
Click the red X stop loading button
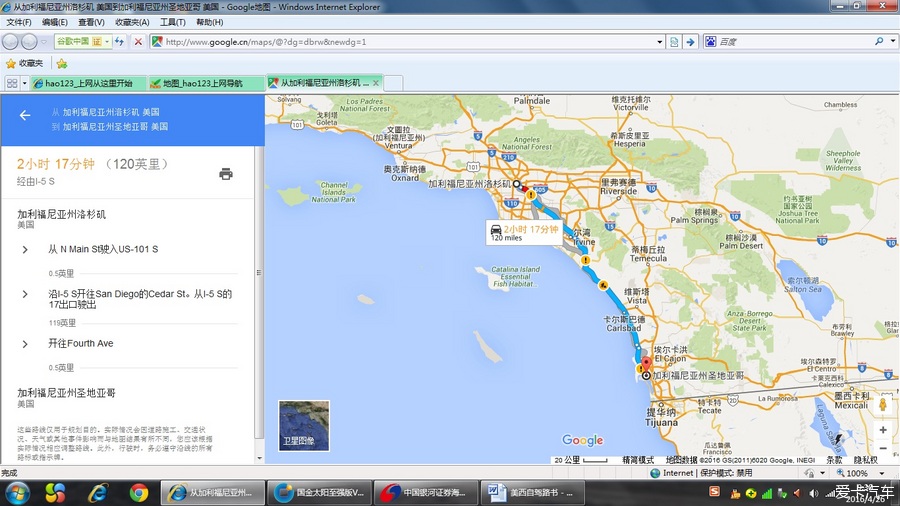(138, 41)
